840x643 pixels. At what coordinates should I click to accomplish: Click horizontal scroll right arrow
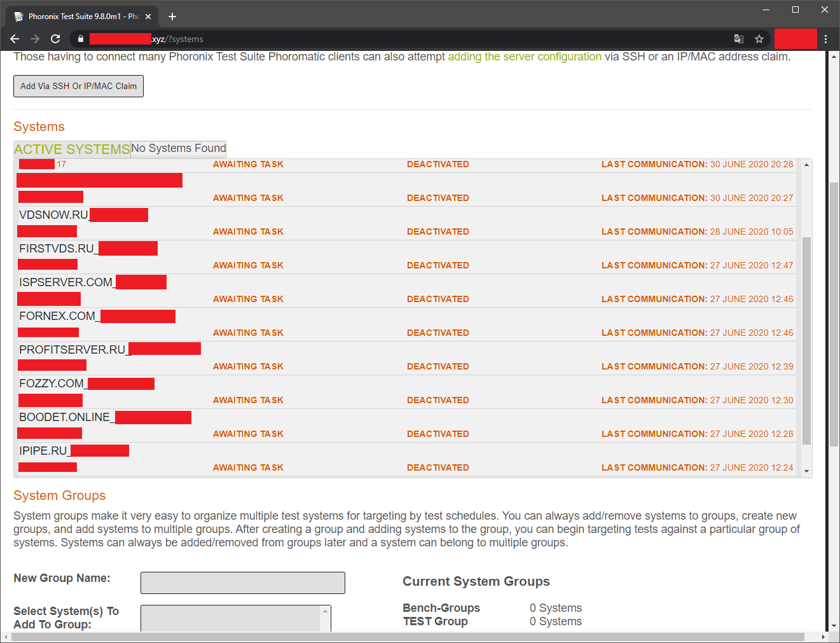[x=823, y=637]
